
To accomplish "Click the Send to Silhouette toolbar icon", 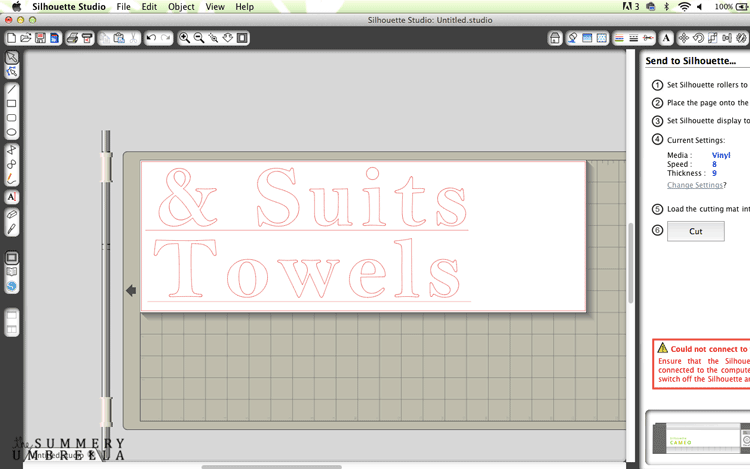I will point(87,38).
